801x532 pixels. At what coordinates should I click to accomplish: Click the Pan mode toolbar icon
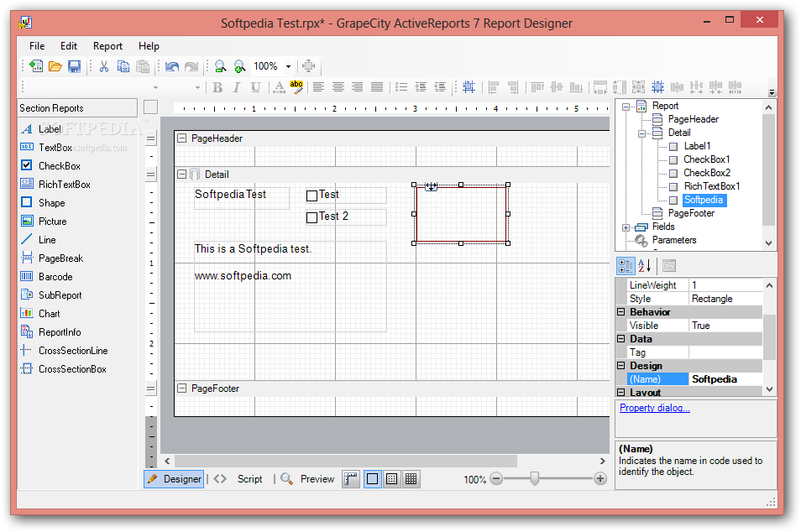tap(308, 65)
